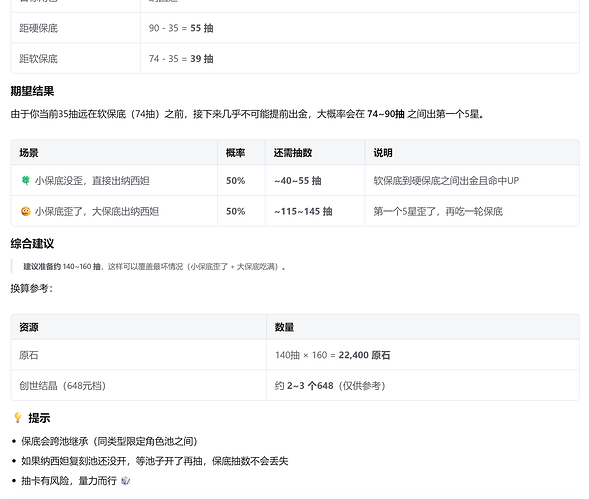Click the 场景 column header
The image size is (589, 499).
29,153
